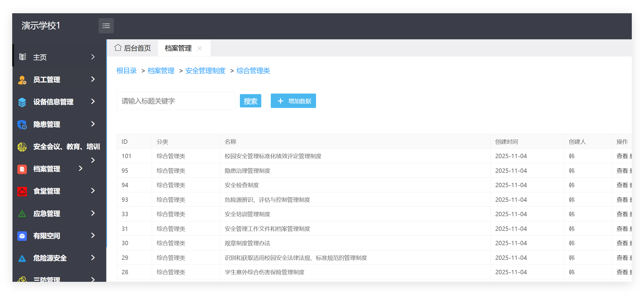Click the 危险源安全 lightning icon
This screenshot has width=644, height=294.
coord(22,258)
